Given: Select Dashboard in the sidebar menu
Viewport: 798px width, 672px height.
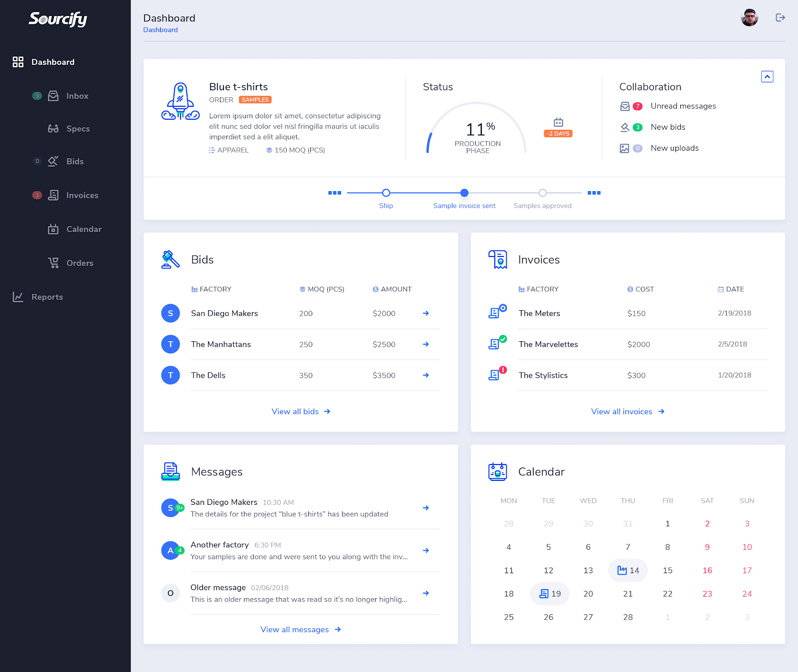Looking at the screenshot, I should (x=53, y=61).
